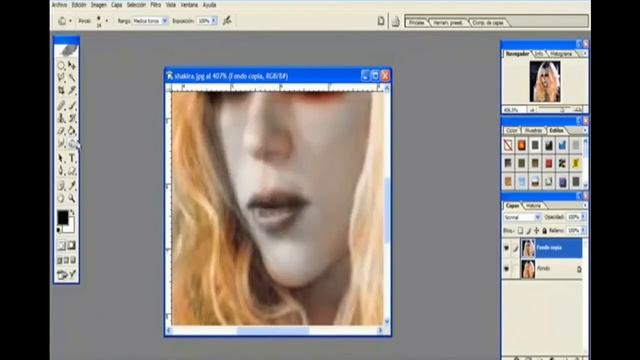Toggle lock position icon in Capas
Viewport: 640px width, 360px height.
click(x=536, y=231)
